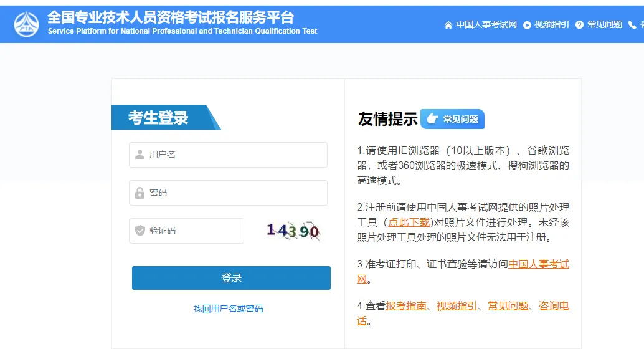
Task: Click the 全国专业技术人员资格考试报名服务平台 title
Action: [171, 17]
